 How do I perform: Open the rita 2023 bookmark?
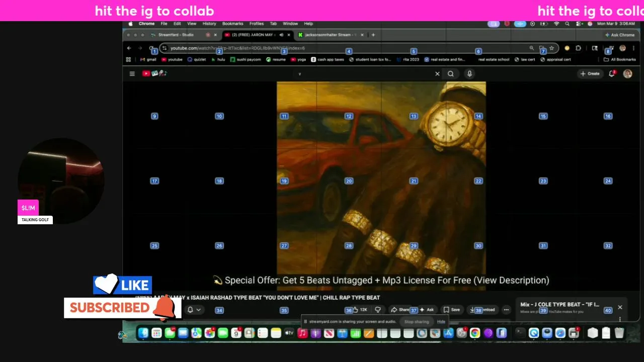[408, 59]
